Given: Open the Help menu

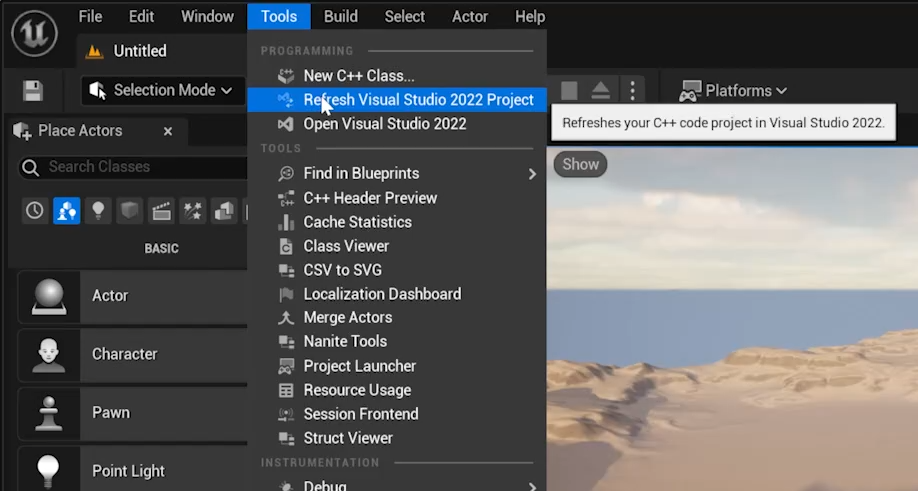Looking at the screenshot, I should click(x=530, y=16).
